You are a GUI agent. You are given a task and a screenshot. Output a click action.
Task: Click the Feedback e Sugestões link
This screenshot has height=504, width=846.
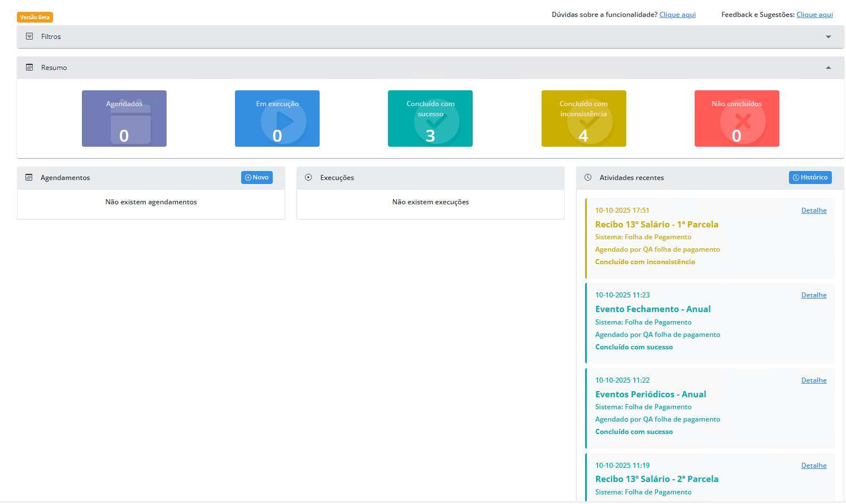(x=814, y=15)
